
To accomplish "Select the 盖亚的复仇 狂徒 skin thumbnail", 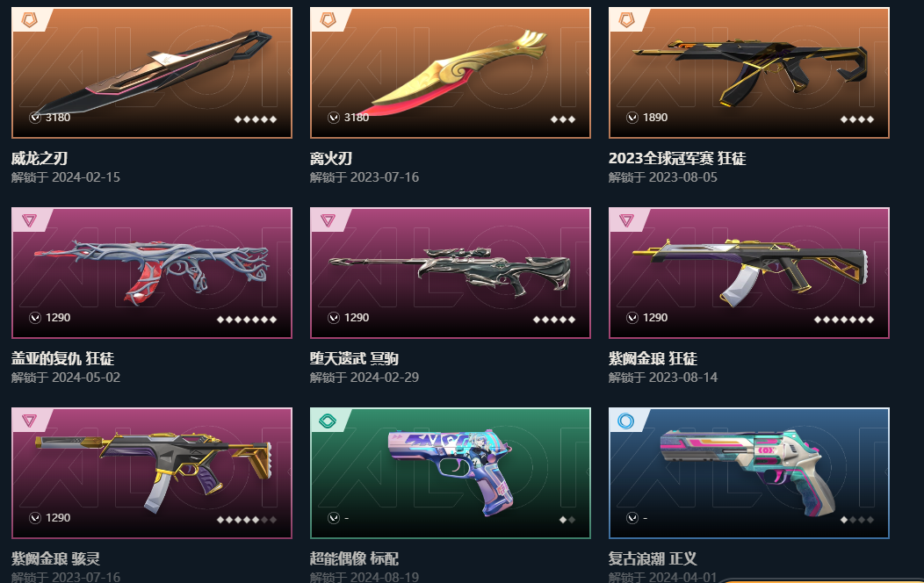I will click(x=152, y=273).
